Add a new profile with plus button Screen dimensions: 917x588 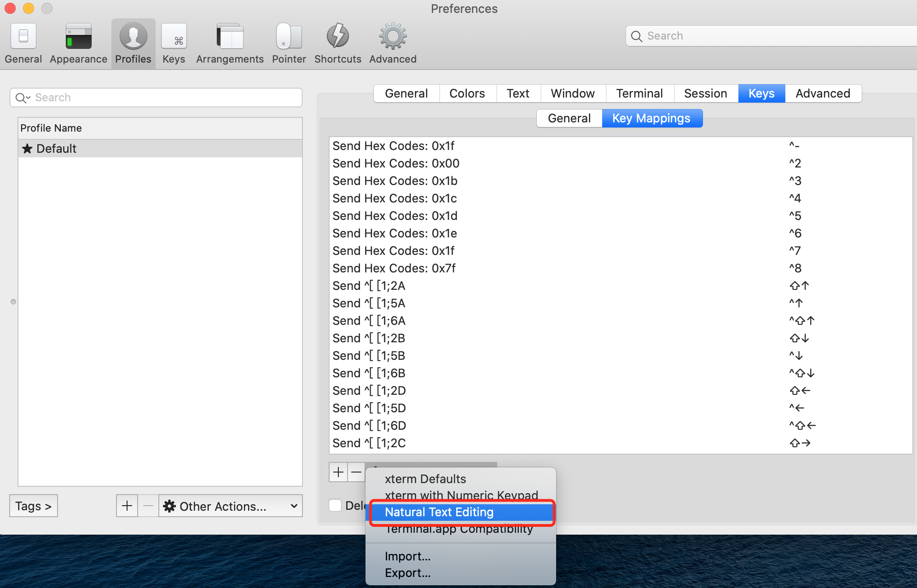(127, 506)
